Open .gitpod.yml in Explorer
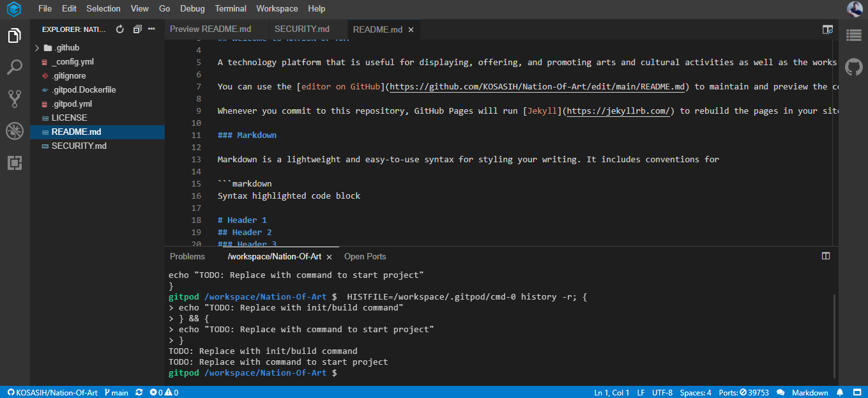The height and width of the screenshot is (398, 868). (x=72, y=104)
